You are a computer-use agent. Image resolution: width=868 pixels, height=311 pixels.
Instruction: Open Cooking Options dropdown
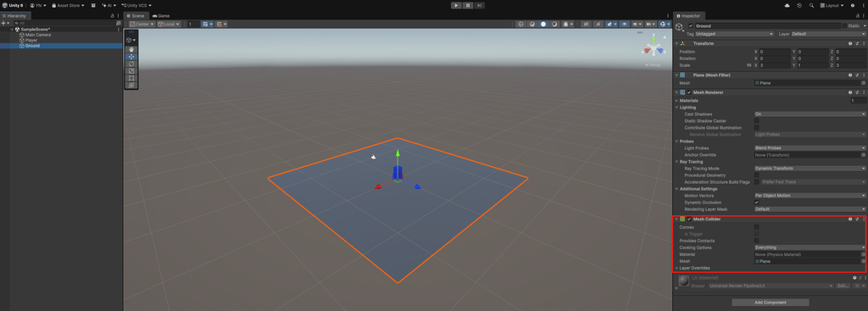tap(810, 247)
